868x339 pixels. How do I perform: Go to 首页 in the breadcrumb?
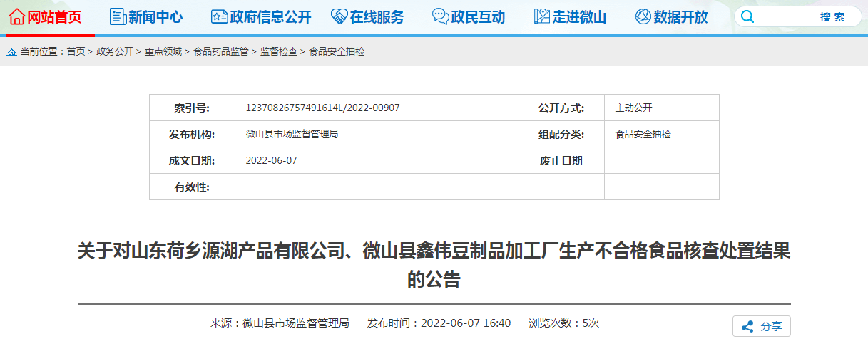pos(76,52)
